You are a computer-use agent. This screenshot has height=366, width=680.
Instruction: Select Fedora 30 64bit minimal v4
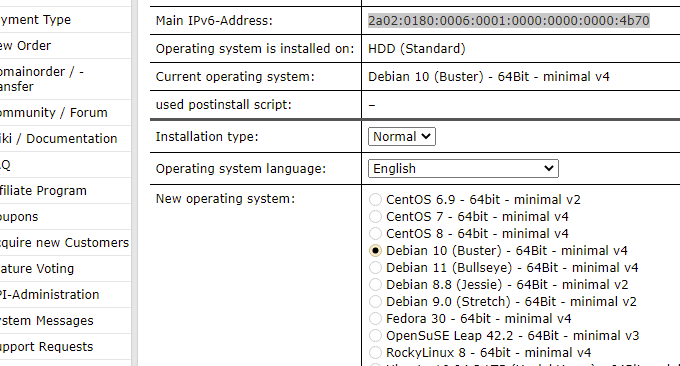coord(375,319)
